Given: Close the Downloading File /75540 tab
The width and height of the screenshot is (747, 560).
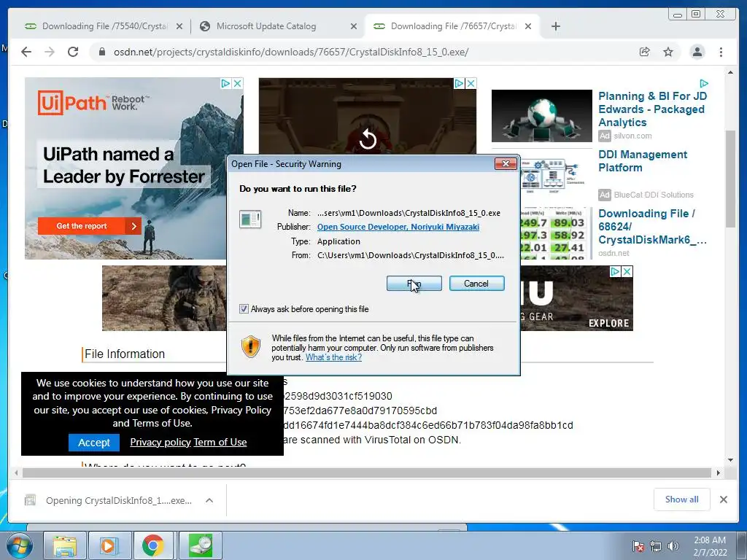Looking at the screenshot, I should coord(179,26).
